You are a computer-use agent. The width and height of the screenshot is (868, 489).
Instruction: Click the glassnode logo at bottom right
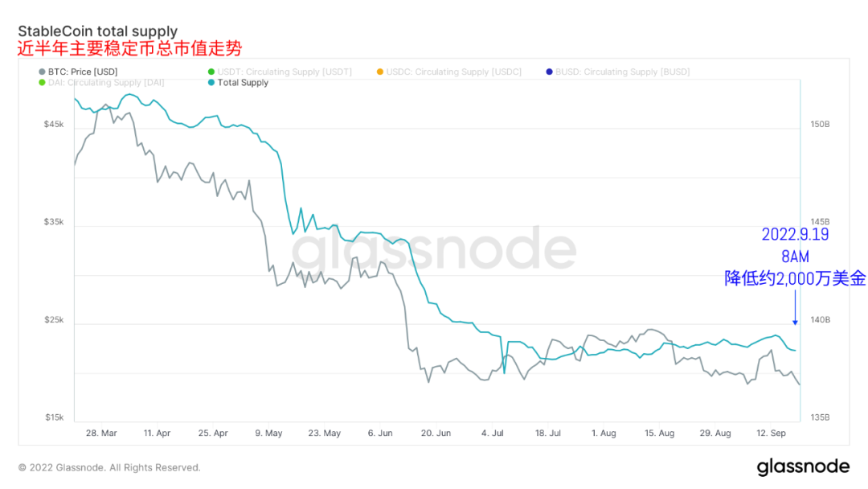click(x=803, y=466)
